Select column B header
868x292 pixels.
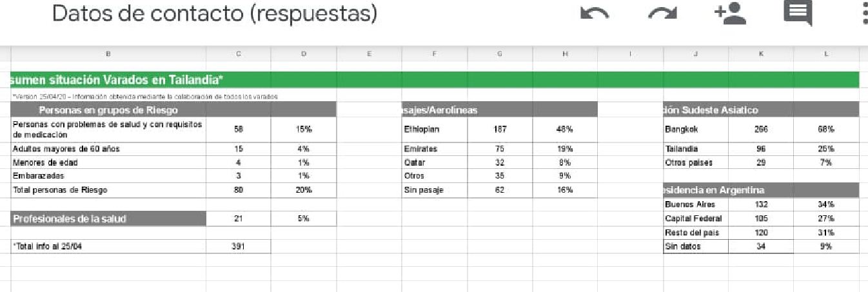108,54
